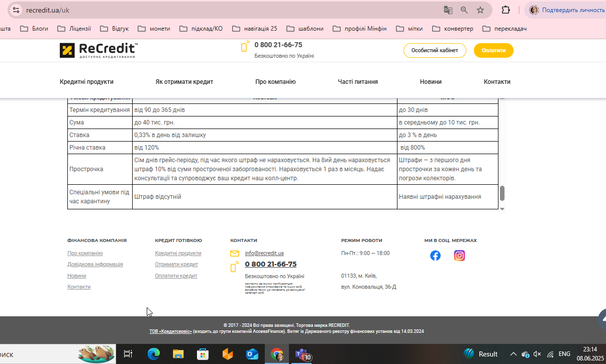Click the info@recredit.ua email link
This screenshot has height=364, width=606.
click(x=264, y=254)
